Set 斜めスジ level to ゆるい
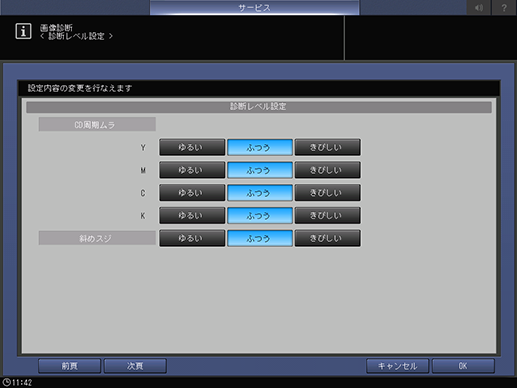The width and height of the screenshot is (517, 388). (192, 238)
